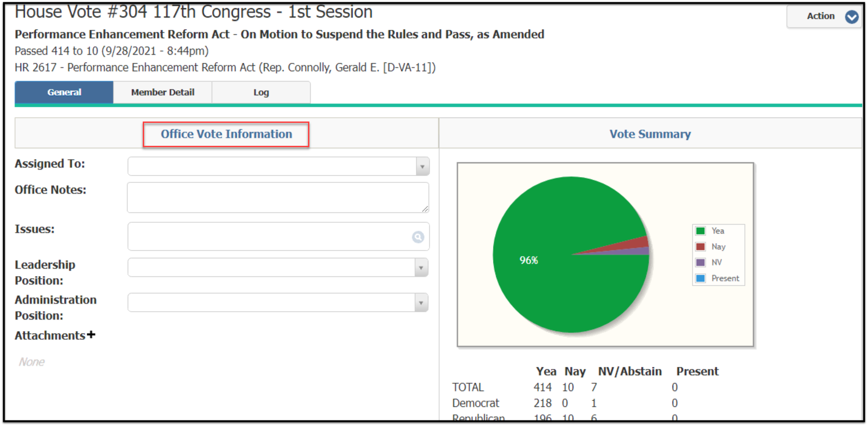The image size is (868, 426).
Task: Switch to the General tab
Action: tap(64, 92)
